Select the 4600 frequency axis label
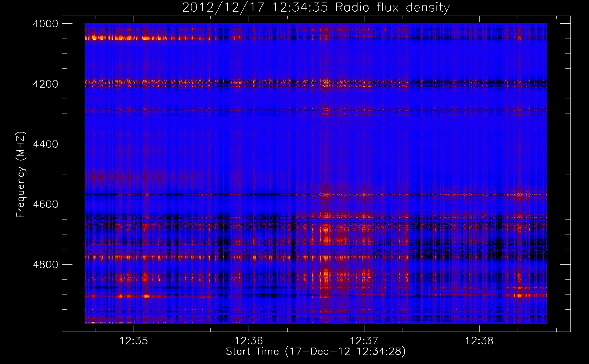 (x=46, y=204)
